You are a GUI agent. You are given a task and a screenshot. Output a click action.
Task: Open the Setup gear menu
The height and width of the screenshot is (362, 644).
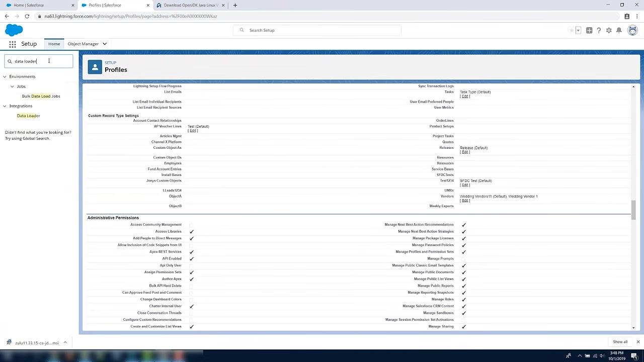click(609, 30)
